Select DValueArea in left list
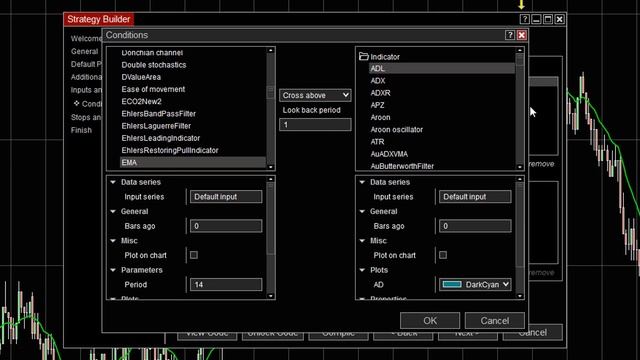640x360 pixels. [x=141, y=77]
